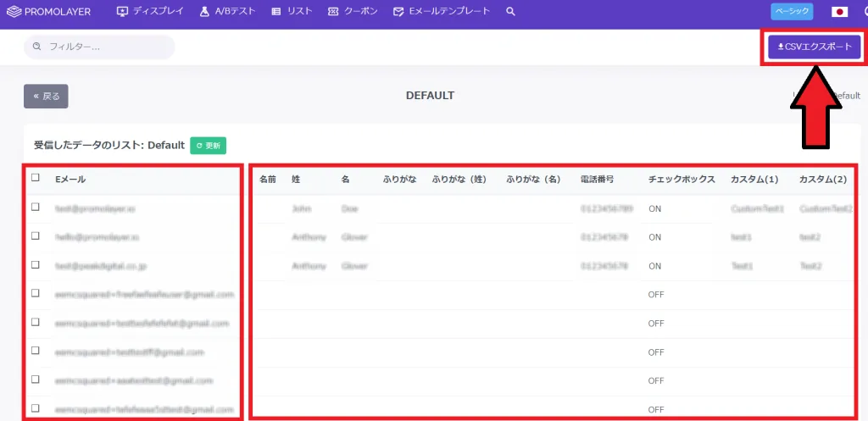
Task: Click the ベーシック plan badge
Action: (x=793, y=12)
